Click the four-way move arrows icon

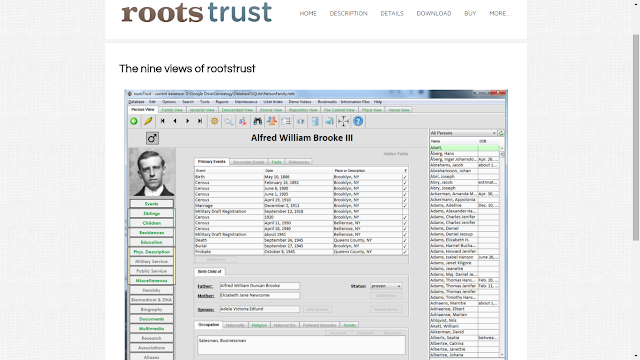(344, 121)
